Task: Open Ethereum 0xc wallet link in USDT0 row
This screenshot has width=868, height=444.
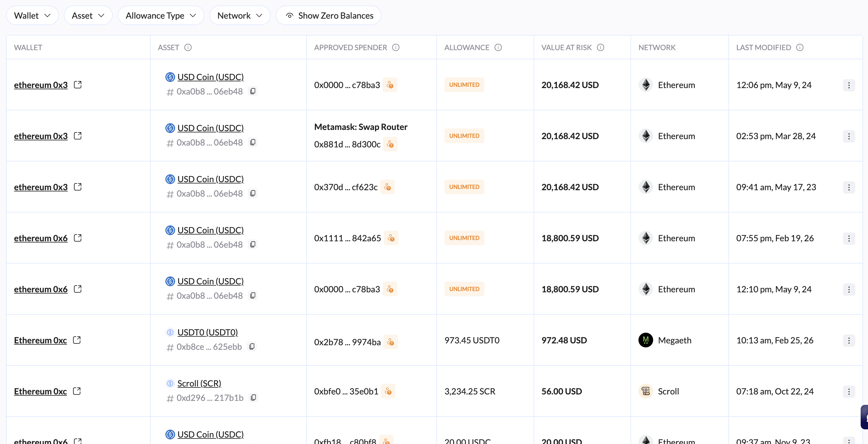Action: [40, 341]
